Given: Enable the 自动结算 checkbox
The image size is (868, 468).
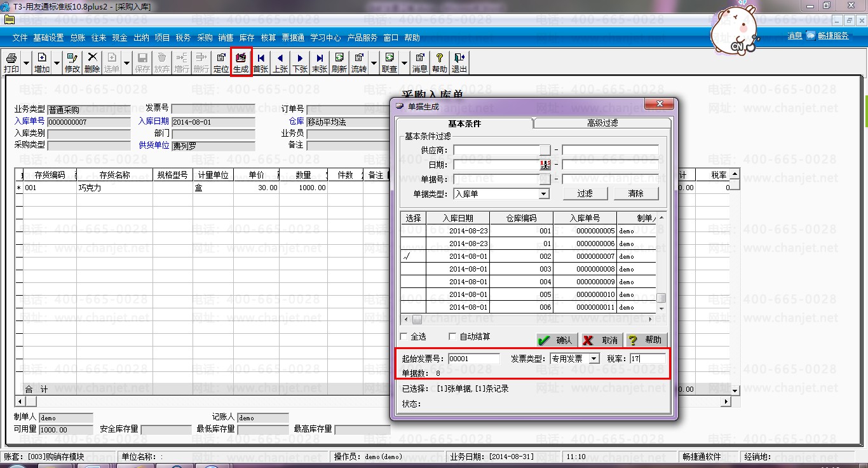Looking at the screenshot, I should (x=453, y=336).
